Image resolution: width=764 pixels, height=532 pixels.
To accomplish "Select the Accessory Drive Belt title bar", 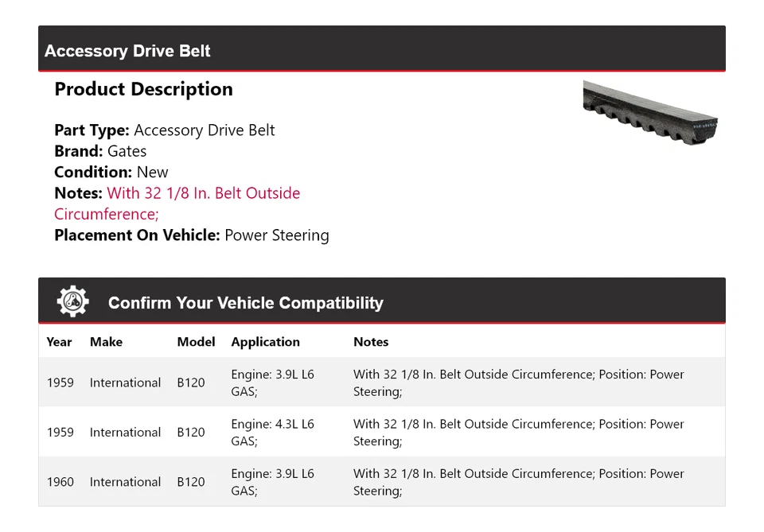I will pyautogui.click(x=382, y=51).
